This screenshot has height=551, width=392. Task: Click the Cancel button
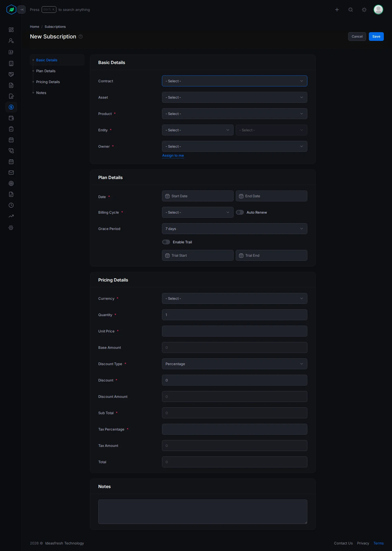(357, 37)
